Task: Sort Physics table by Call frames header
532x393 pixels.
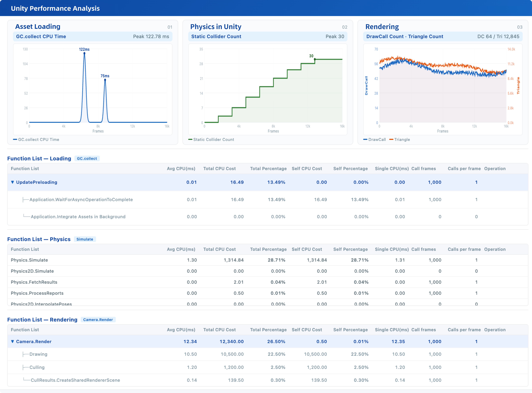Action: point(424,249)
